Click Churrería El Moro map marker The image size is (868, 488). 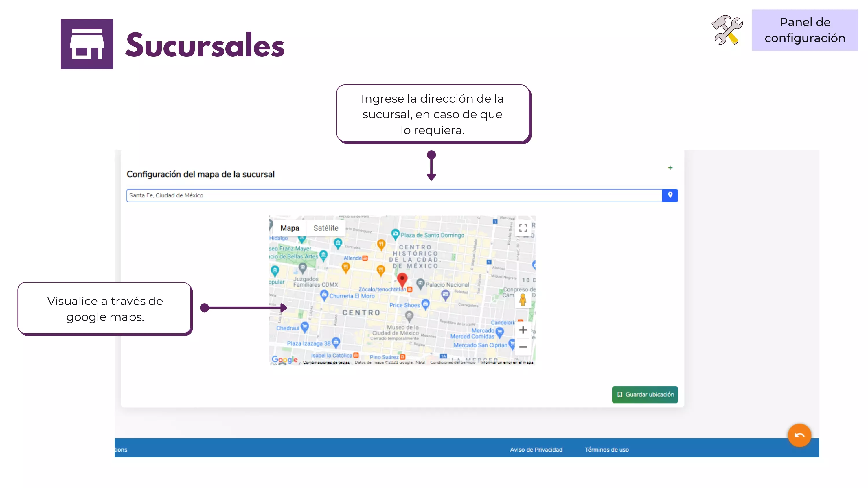(324, 295)
